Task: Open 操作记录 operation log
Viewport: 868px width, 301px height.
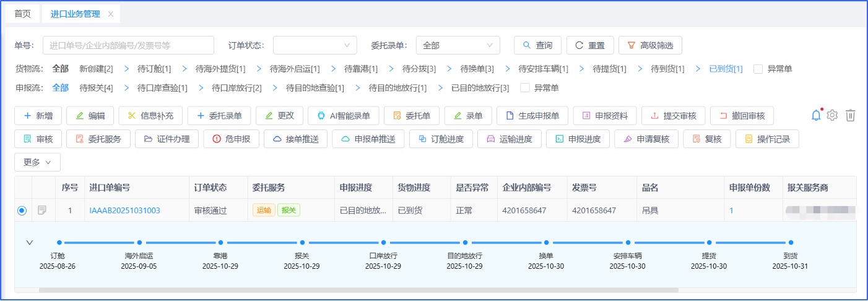Action: [767, 139]
